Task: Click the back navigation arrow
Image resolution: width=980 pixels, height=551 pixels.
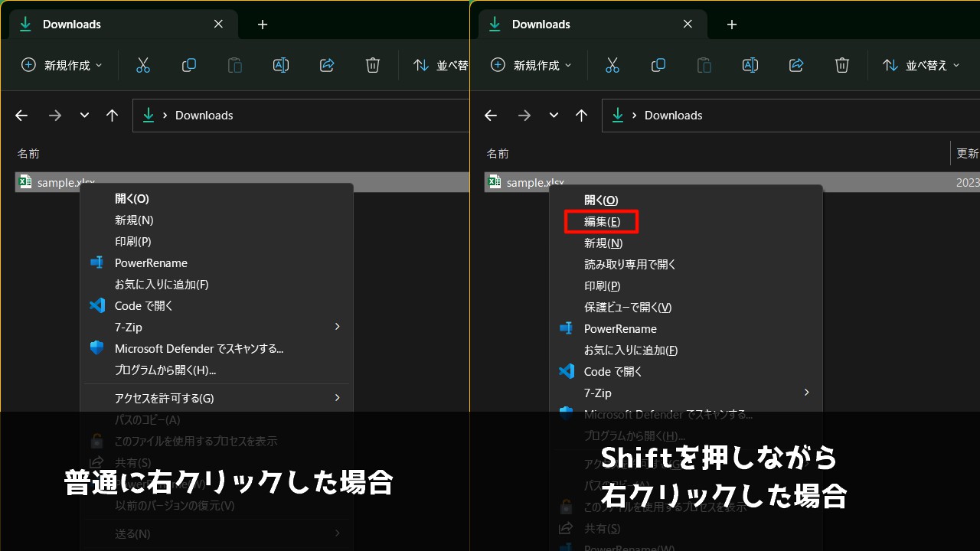Action: 21,115
